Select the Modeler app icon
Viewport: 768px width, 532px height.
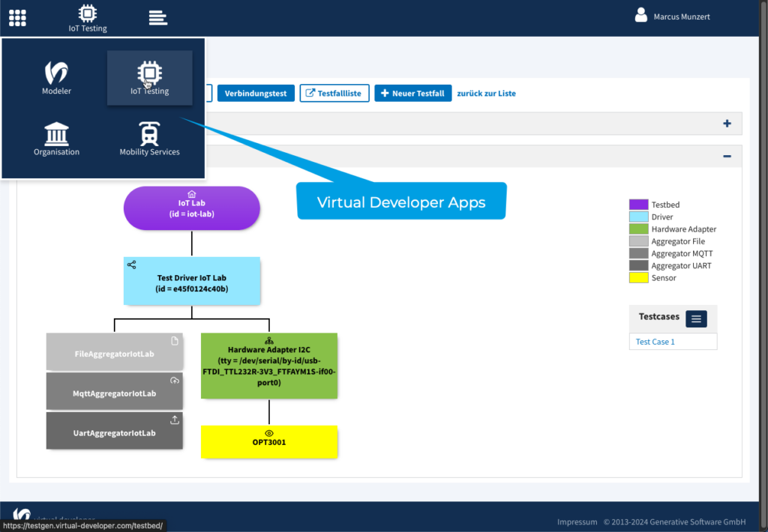pyautogui.click(x=56, y=75)
